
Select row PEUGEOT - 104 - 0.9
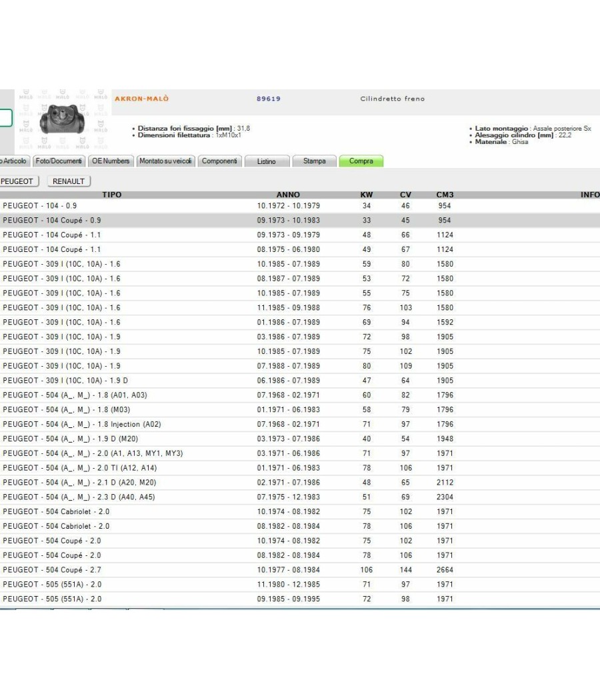[300, 206]
